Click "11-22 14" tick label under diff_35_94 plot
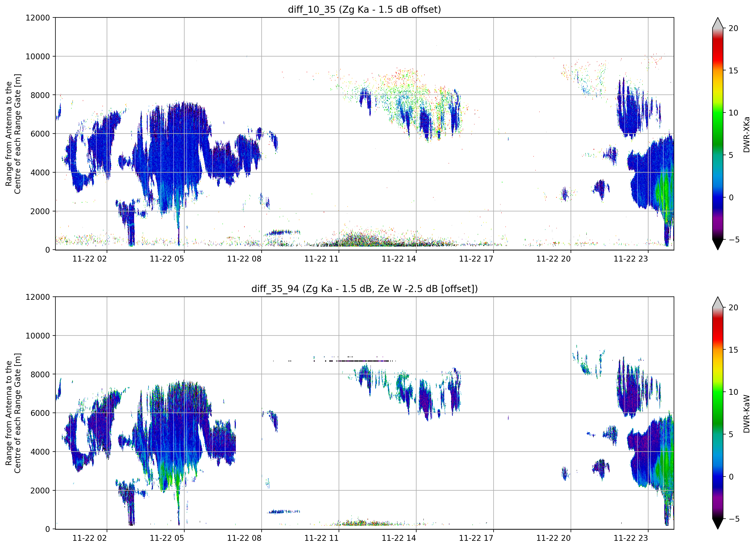Image resolution: width=756 pixels, height=548 pixels. tap(399, 538)
